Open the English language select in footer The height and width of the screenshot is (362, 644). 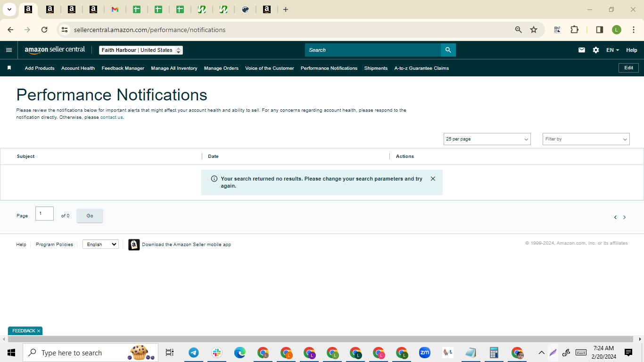[x=100, y=244]
